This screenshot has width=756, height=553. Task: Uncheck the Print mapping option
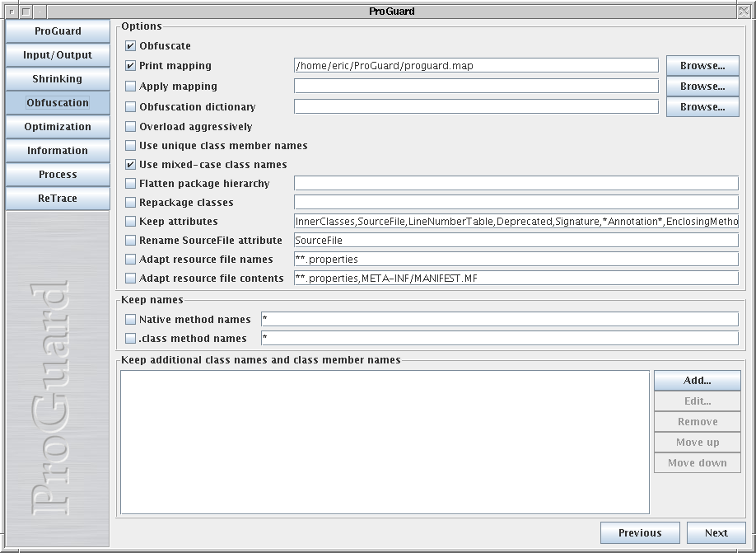(131, 66)
